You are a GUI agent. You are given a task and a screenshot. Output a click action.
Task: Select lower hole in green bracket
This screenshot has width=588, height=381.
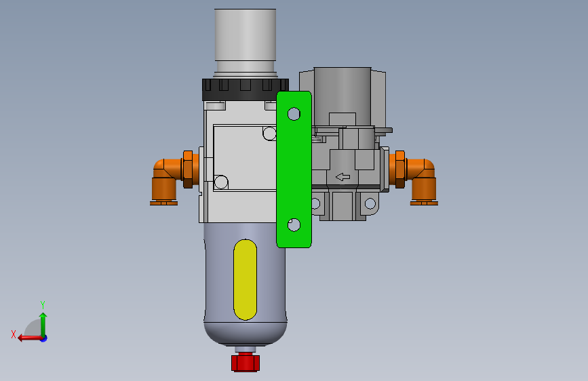point(294,225)
